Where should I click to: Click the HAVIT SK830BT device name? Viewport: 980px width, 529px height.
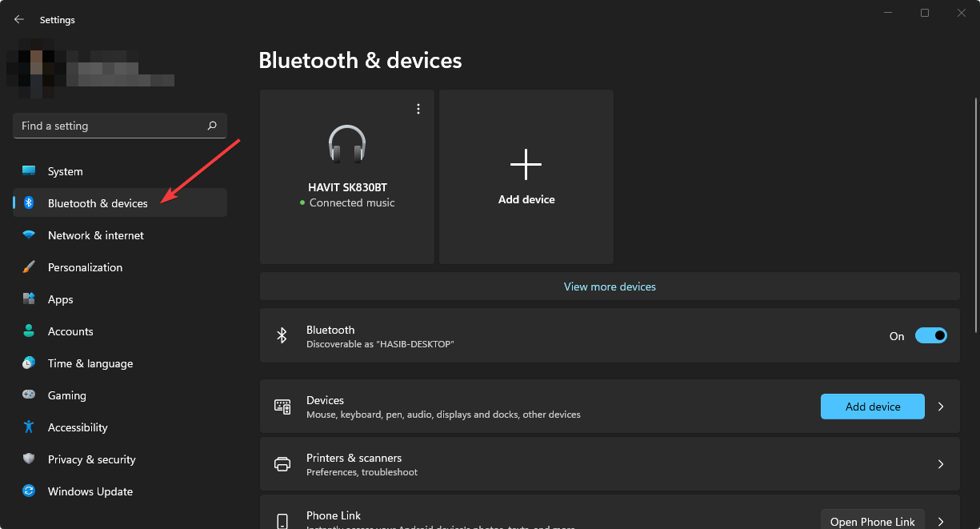347,187
